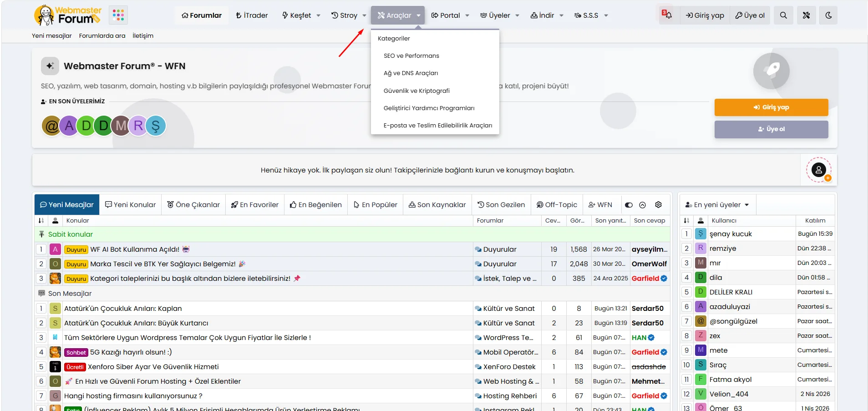Click the add story profile icon
The width and height of the screenshot is (868, 411).
coord(818,170)
